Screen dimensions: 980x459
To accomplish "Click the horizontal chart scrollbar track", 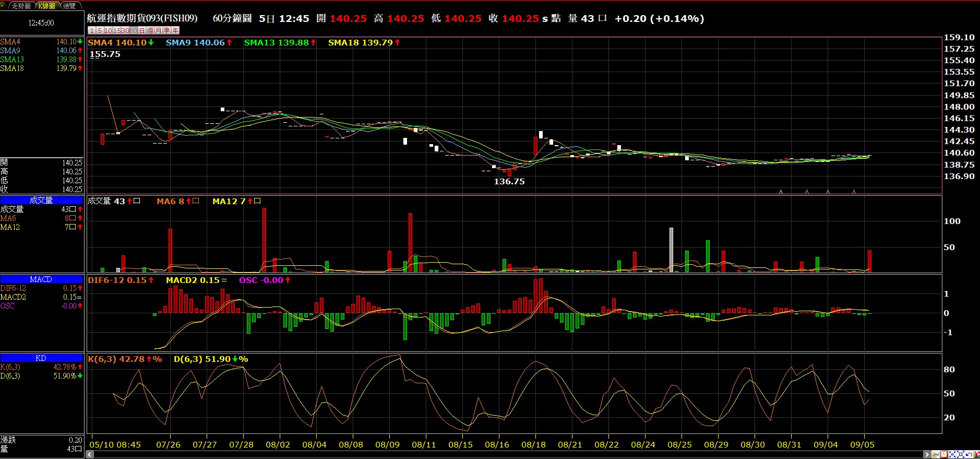I will (509, 455).
